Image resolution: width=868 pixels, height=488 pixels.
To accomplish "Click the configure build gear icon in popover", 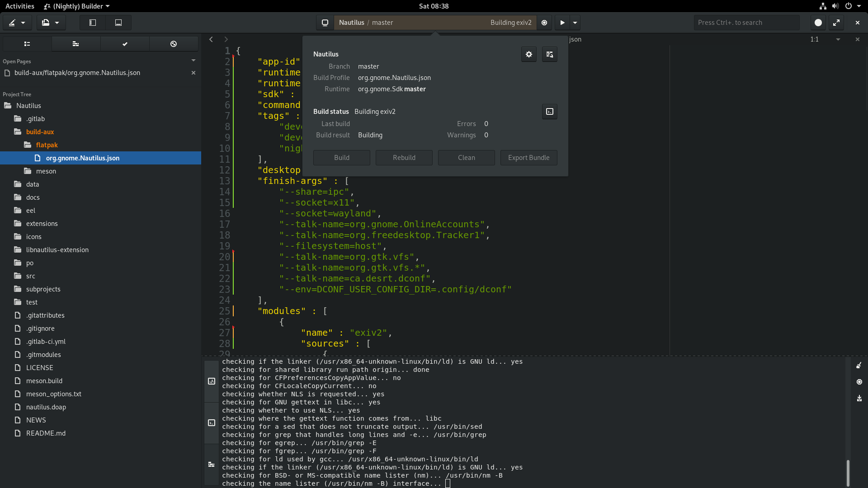I will 528,54.
